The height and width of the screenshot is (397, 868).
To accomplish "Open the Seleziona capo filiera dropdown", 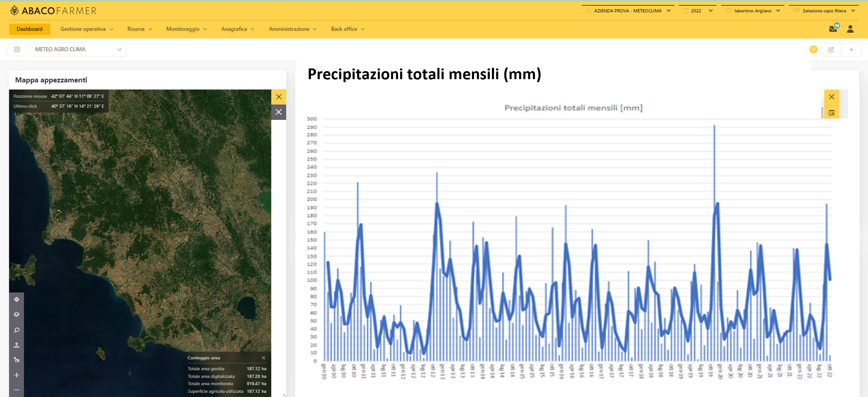I will 824,11.
